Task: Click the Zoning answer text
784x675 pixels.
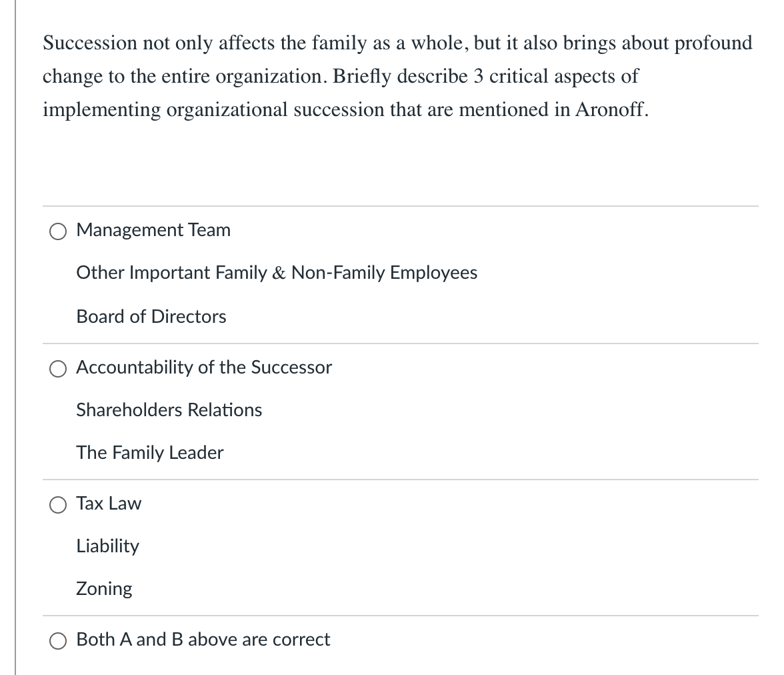Action: pos(104,589)
